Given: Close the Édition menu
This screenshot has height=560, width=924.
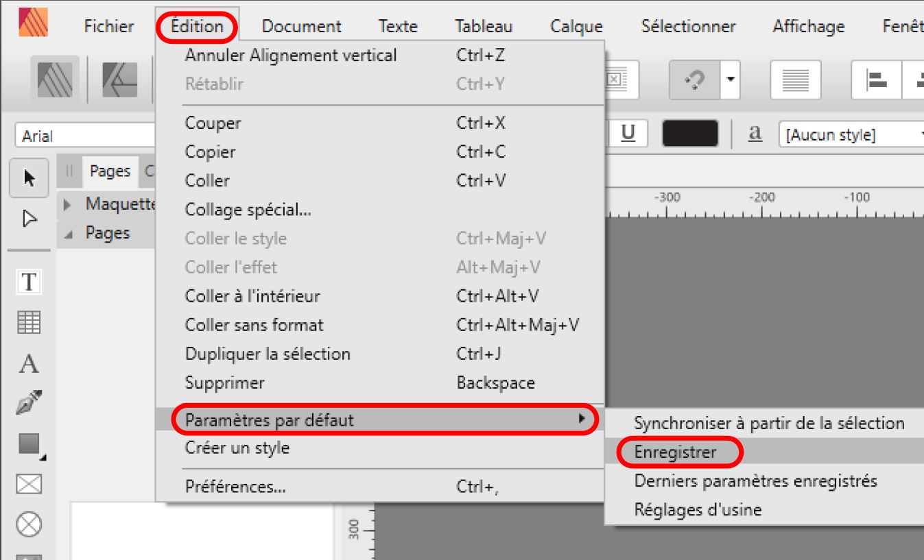Looking at the screenshot, I should click(x=197, y=27).
